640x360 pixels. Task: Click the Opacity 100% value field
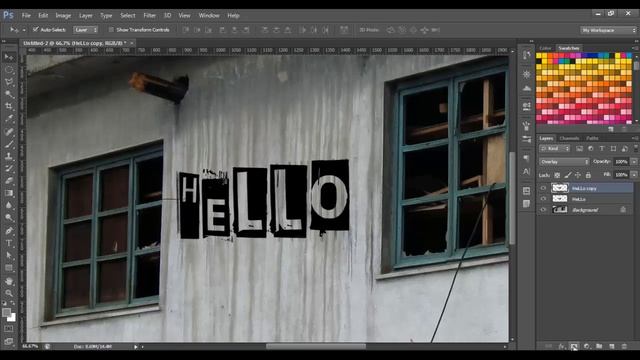coord(621,162)
